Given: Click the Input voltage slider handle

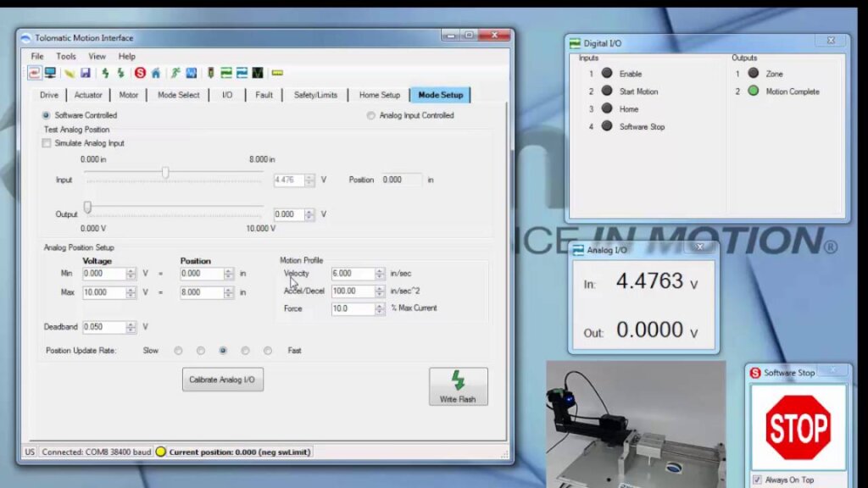Looking at the screenshot, I should pos(165,173).
